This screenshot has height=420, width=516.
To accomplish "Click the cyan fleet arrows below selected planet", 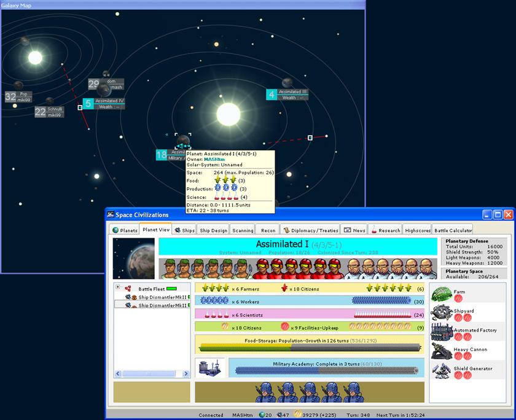I will tap(183, 146).
